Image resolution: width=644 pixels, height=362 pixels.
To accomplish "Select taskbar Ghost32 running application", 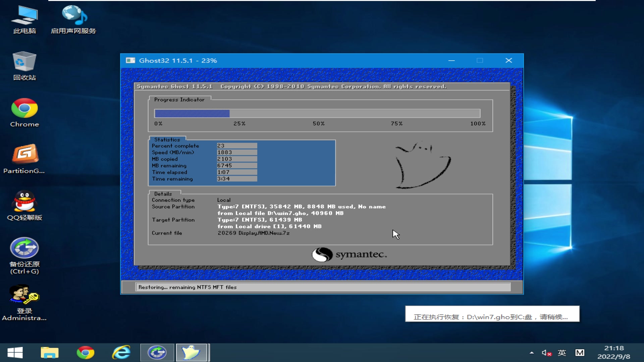I will 191,352.
